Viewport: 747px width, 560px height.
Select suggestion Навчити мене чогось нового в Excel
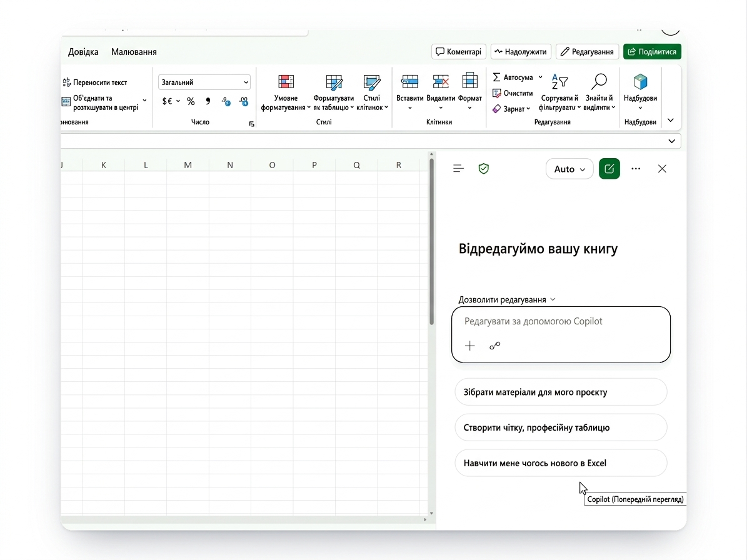(561, 463)
